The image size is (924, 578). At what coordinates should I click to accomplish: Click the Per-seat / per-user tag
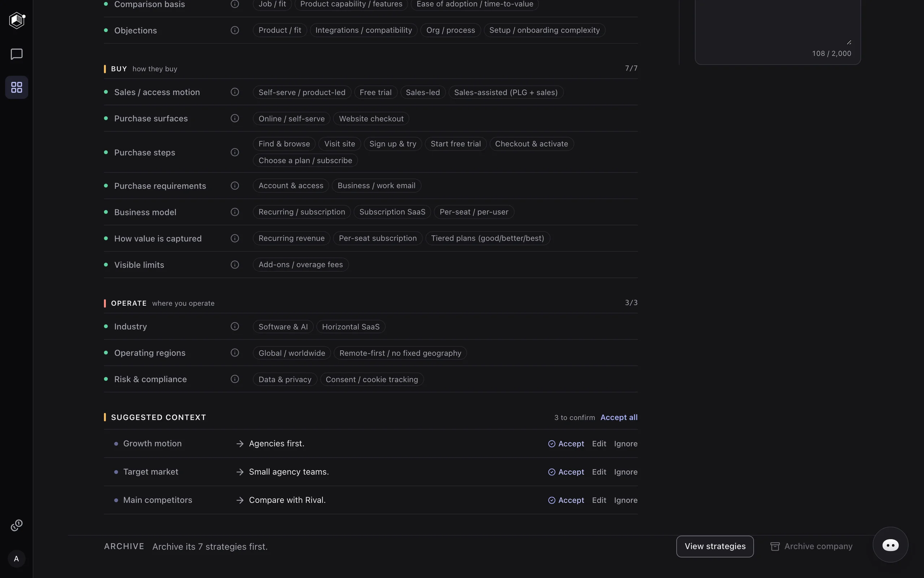coord(474,212)
